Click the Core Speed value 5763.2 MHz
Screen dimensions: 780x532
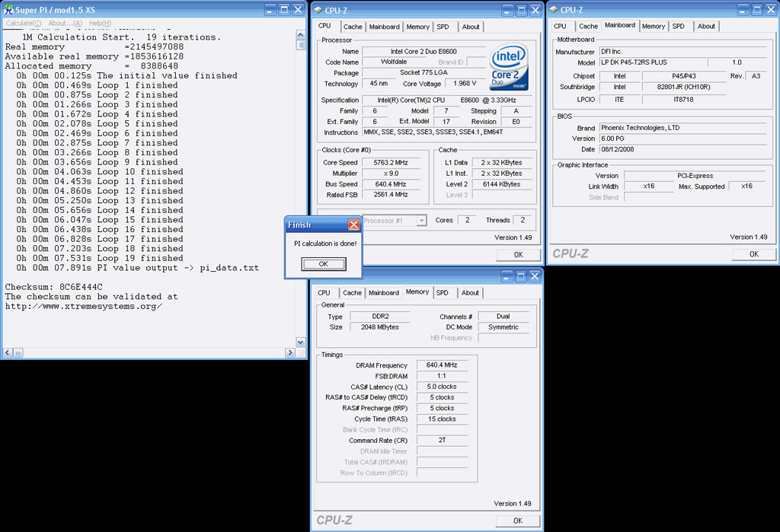(x=391, y=163)
